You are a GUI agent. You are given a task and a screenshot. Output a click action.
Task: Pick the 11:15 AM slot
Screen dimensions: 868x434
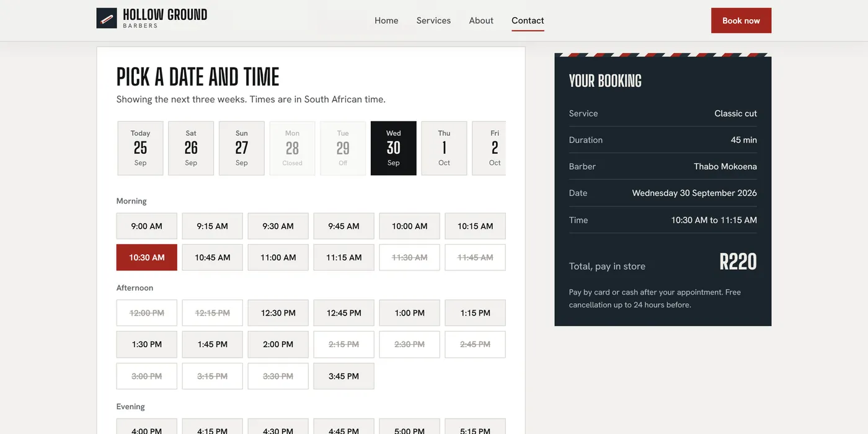tap(344, 257)
